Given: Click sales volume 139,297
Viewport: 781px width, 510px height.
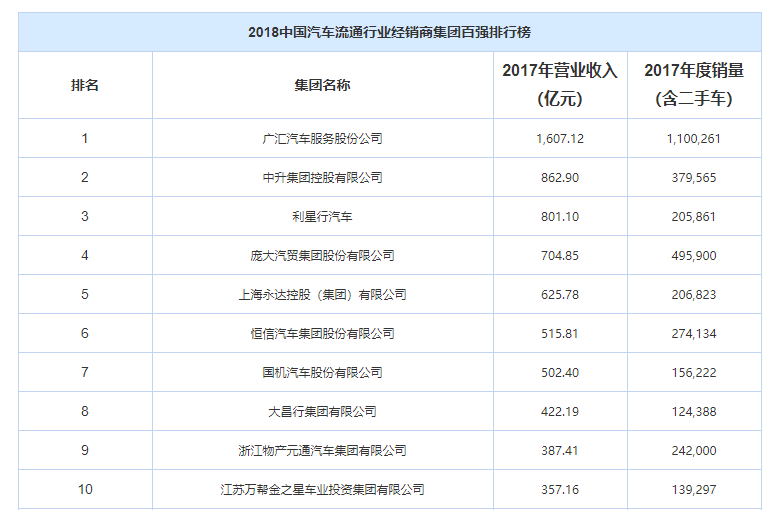Looking at the screenshot, I should [x=694, y=490].
